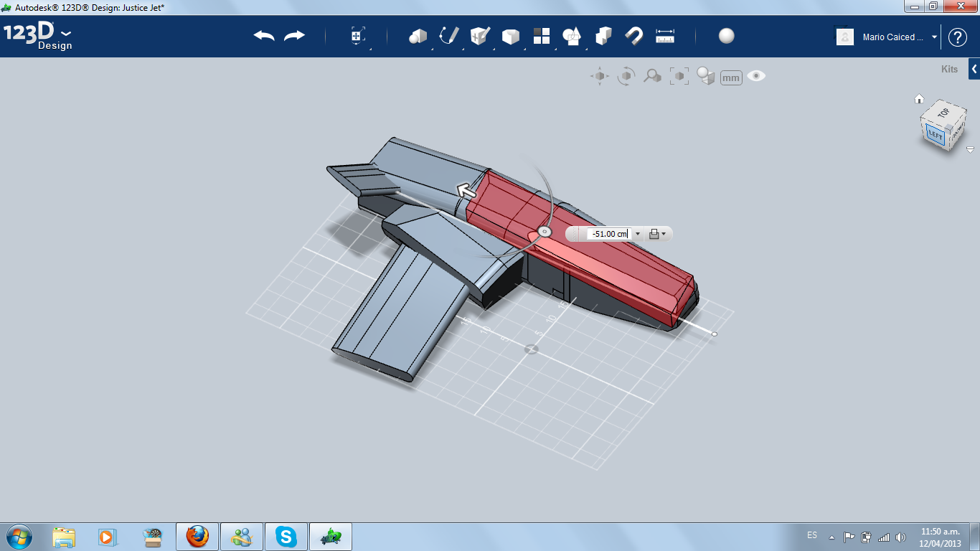Undo the last action
980x551 pixels.
(264, 36)
